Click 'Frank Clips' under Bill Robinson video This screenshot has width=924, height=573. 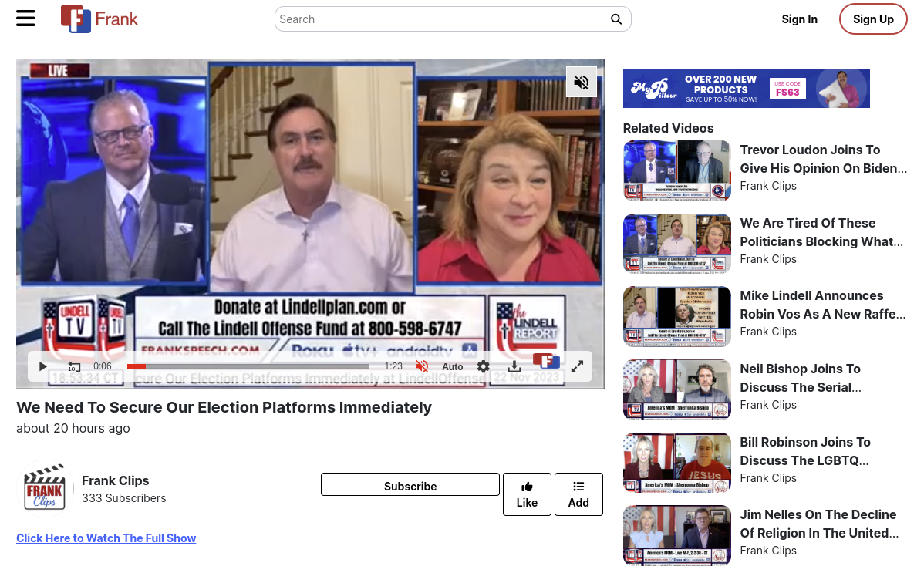click(x=768, y=478)
